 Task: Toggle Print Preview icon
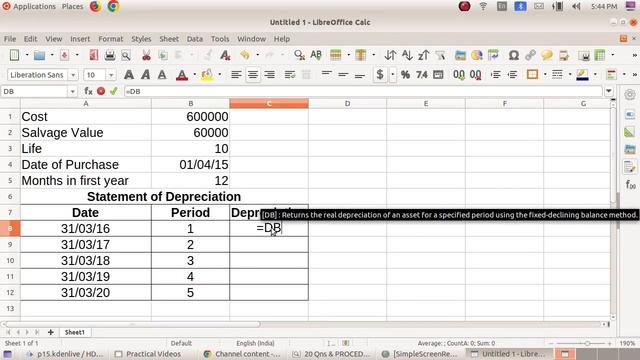point(126,55)
